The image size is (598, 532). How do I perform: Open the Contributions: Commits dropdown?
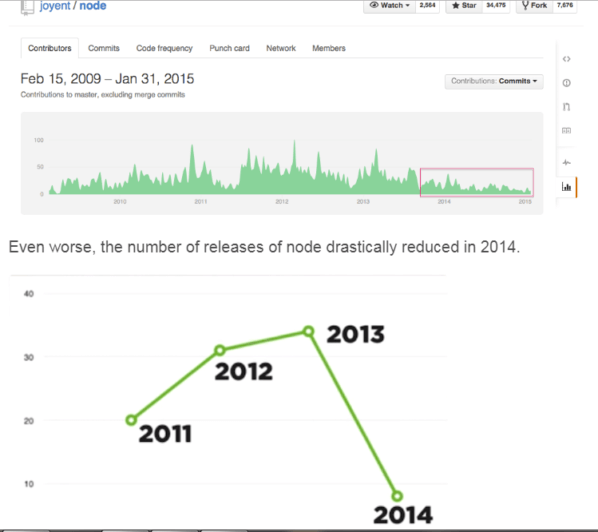tap(494, 81)
